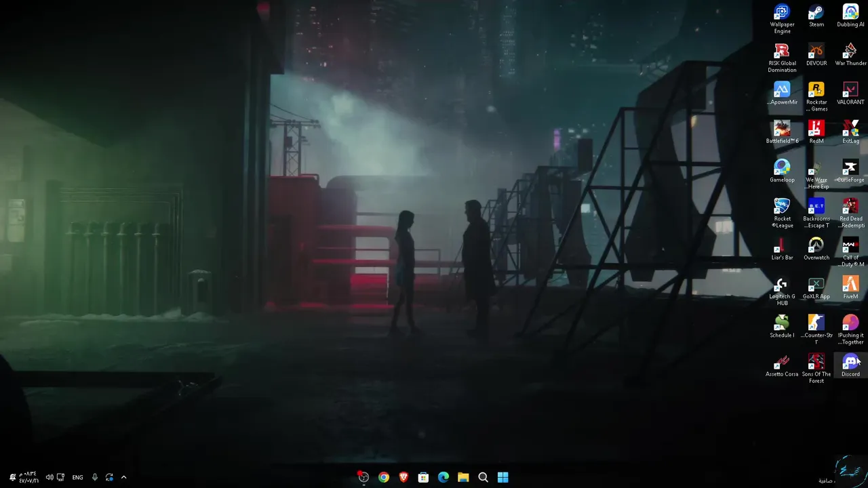Open the volume speaker tray icon
The height and width of the screenshot is (488, 868).
[49, 477]
